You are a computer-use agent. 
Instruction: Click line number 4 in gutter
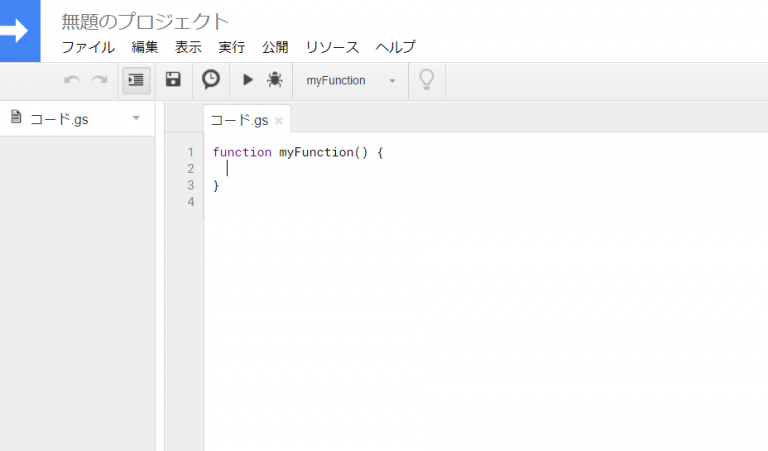click(x=191, y=202)
